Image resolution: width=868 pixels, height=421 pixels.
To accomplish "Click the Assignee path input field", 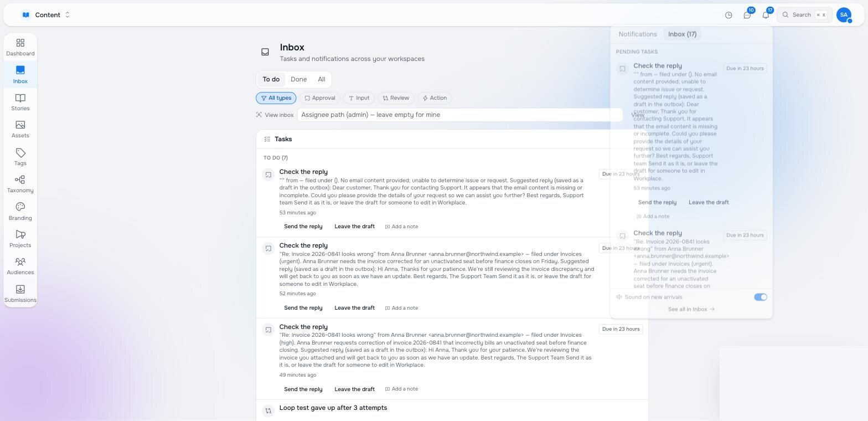I will 460,115.
